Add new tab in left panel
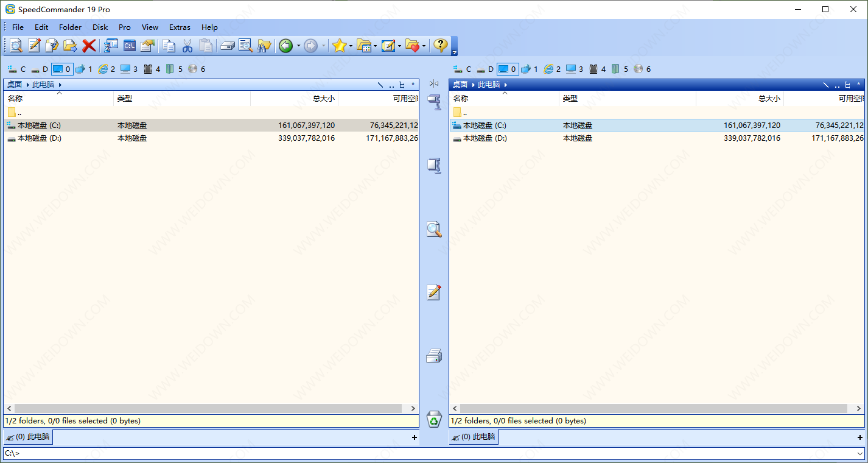Image resolution: width=868 pixels, height=463 pixels. [x=415, y=437]
